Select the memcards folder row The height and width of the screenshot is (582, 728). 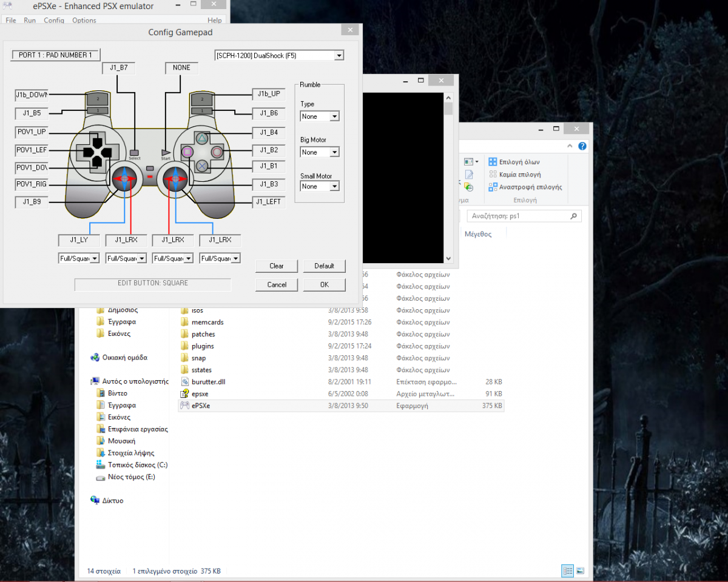(341, 323)
